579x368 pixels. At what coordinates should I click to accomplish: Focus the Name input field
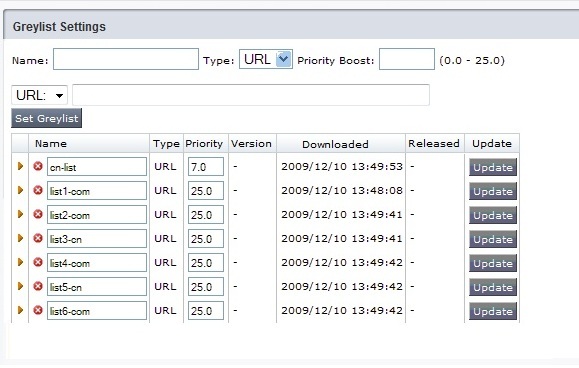pyautogui.click(x=126, y=59)
